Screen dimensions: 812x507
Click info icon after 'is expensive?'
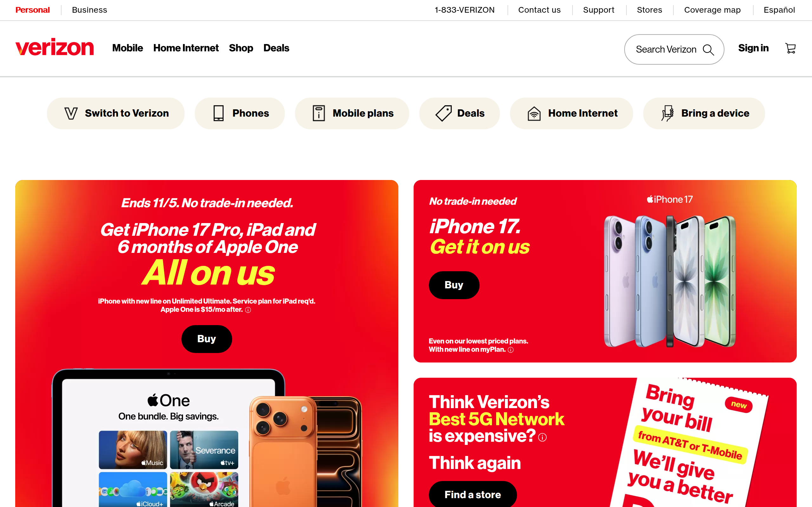pyautogui.click(x=542, y=437)
